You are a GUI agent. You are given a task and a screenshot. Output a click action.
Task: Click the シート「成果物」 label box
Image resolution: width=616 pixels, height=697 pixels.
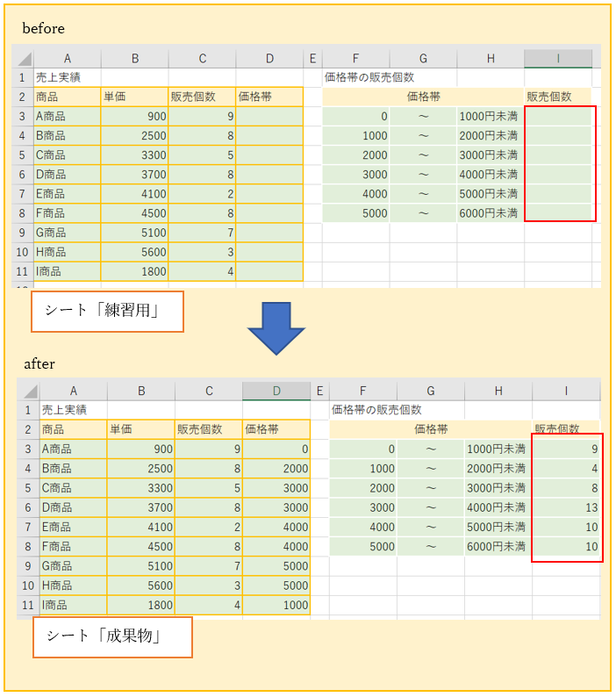point(112,637)
